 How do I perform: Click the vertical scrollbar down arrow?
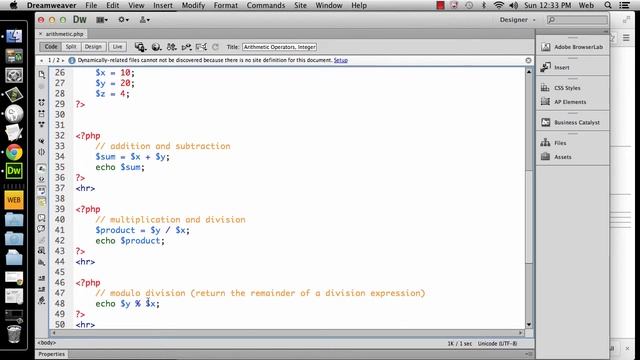(x=529, y=325)
